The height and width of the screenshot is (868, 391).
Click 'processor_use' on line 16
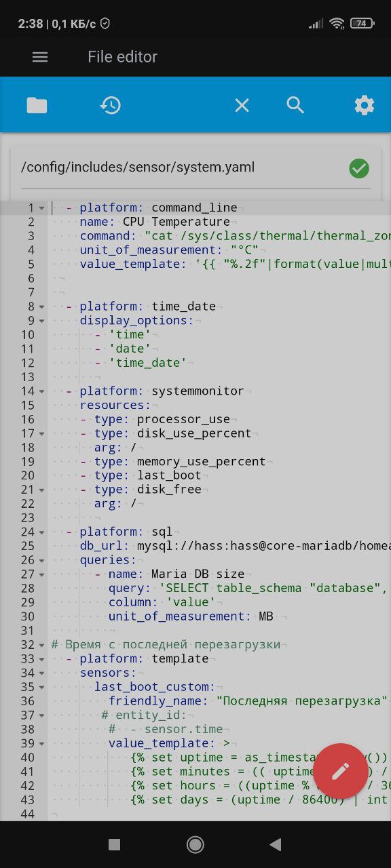click(x=183, y=419)
